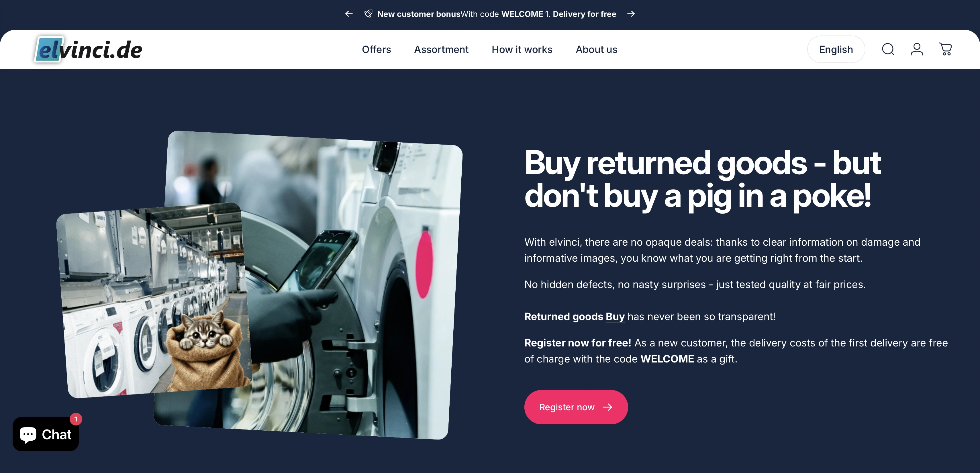Open the shopping cart icon
This screenshot has width=980, height=473.
click(x=946, y=49)
